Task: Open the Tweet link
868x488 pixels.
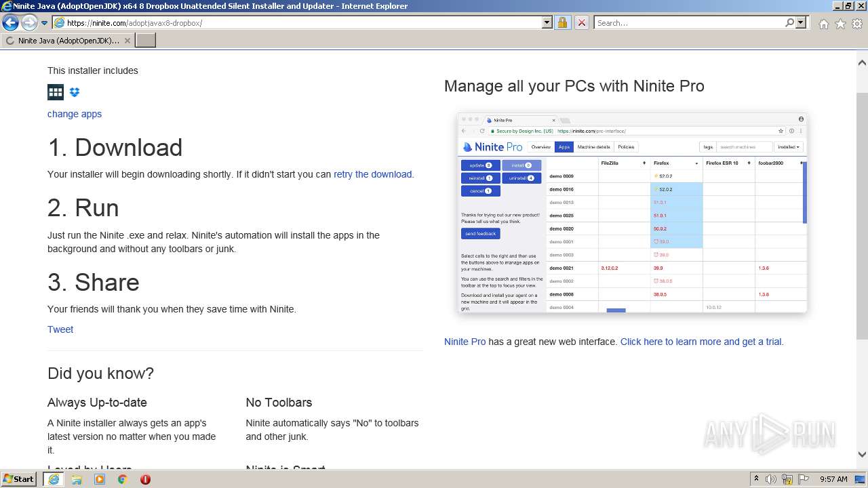Action: tap(60, 329)
